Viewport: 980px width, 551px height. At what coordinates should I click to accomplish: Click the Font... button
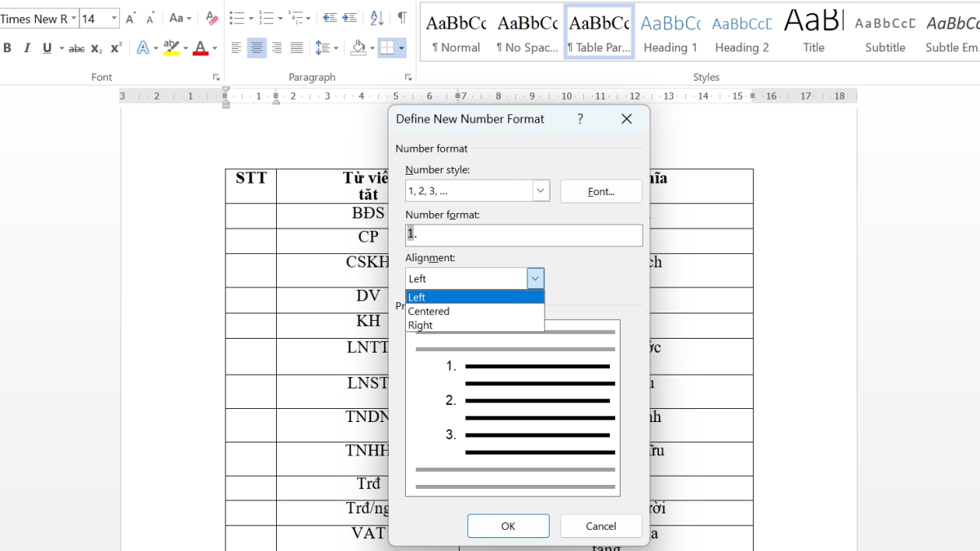601,190
